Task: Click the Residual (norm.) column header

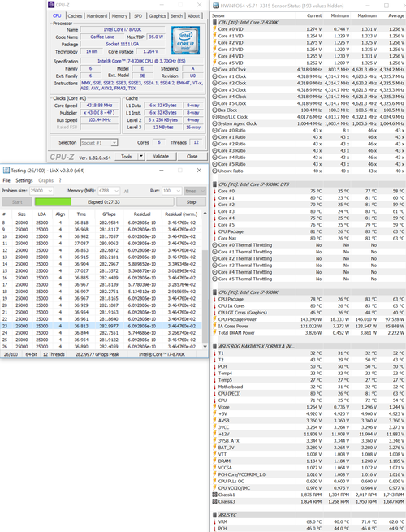Action: (181, 214)
